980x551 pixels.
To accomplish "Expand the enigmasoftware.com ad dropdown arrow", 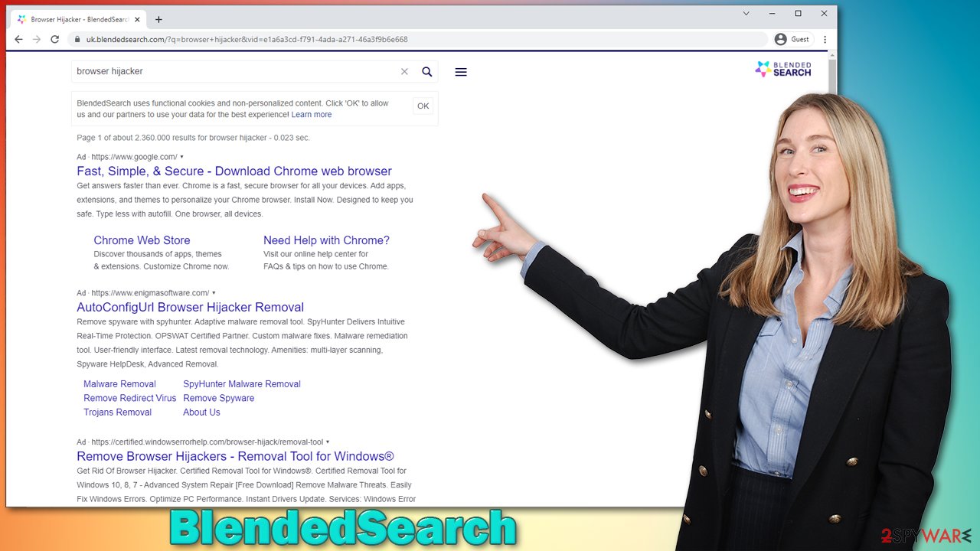I will [214, 293].
